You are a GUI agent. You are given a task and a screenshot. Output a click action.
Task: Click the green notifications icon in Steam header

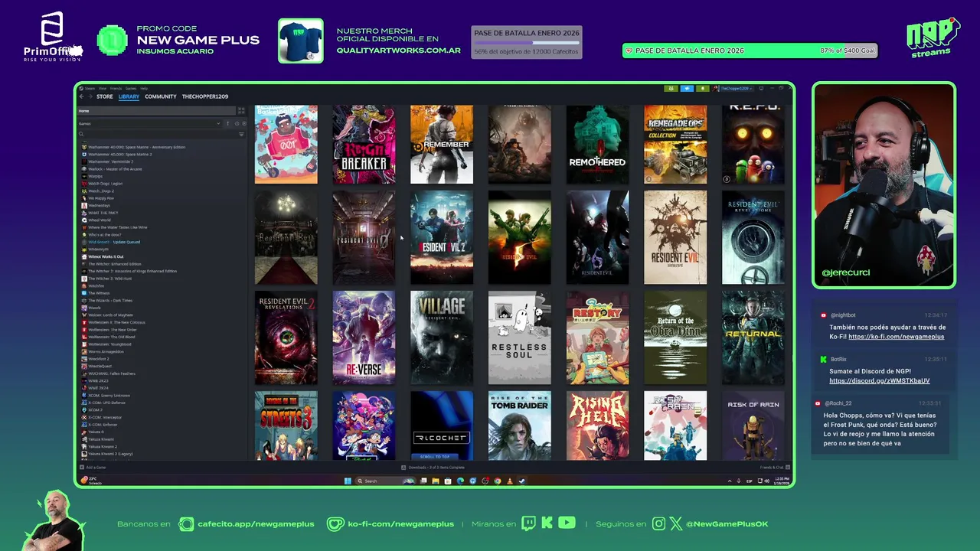coord(702,88)
